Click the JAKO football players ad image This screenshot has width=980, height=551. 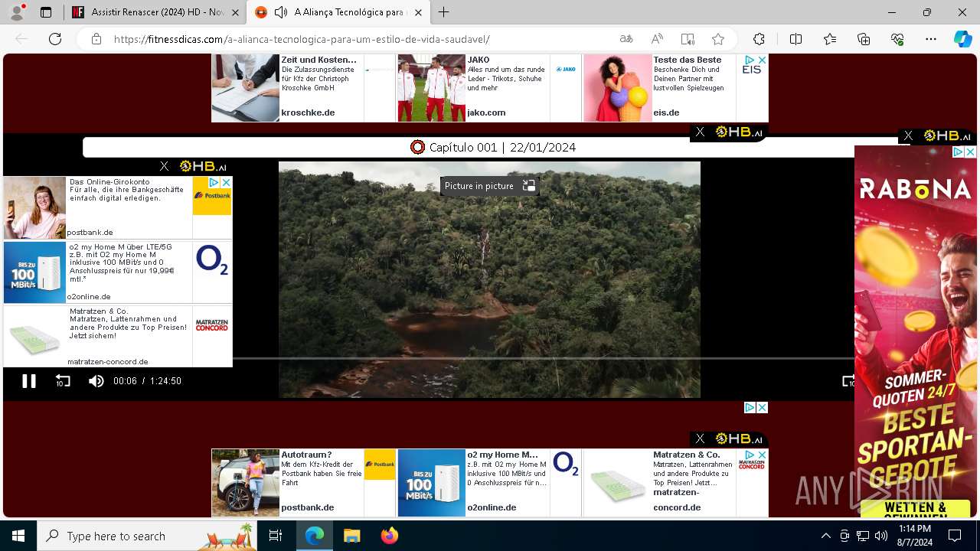point(432,88)
